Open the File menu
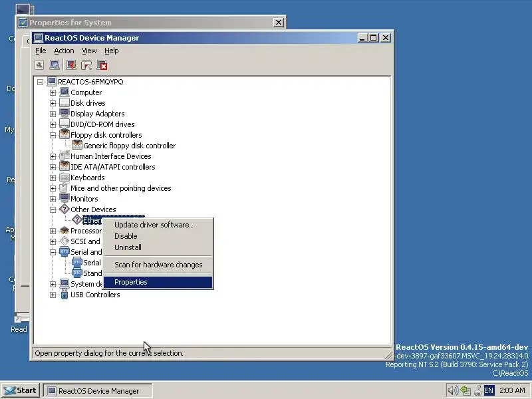Screen dimensions: 532x399 41,51
